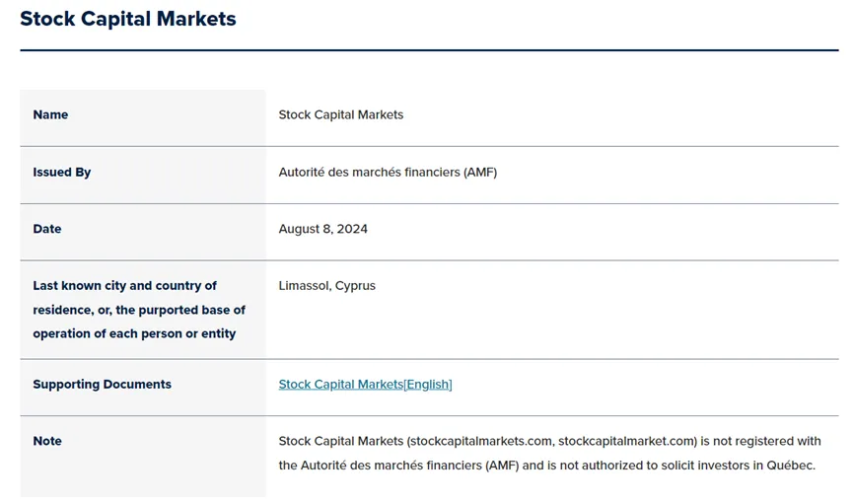Click the 'Supporting Documents' row label
853x504 pixels.
[102, 385]
